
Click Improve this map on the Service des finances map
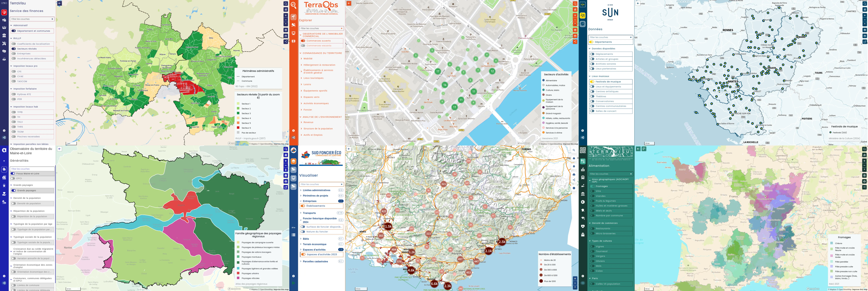click(x=281, y=144)
